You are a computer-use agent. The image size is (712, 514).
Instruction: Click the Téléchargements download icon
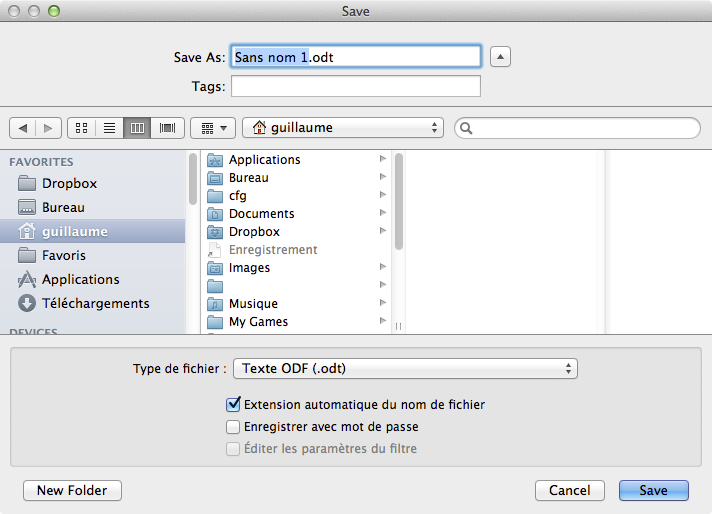(27, 303)
